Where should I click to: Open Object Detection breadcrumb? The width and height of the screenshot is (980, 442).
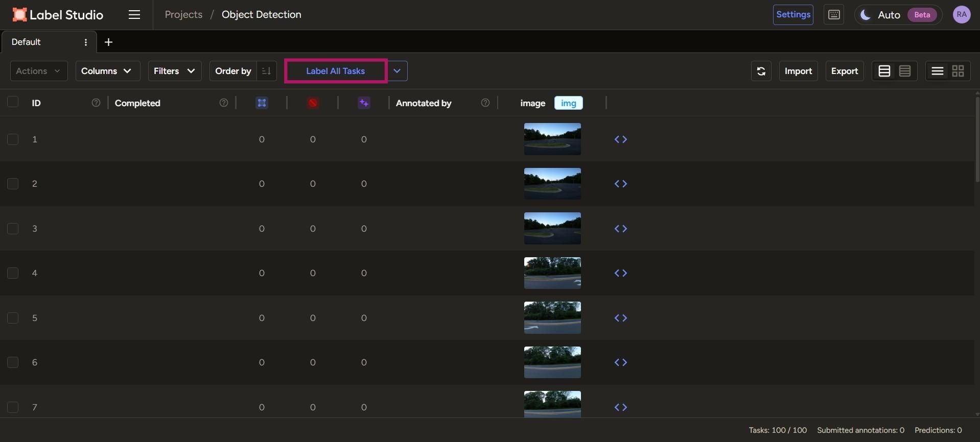262,15
